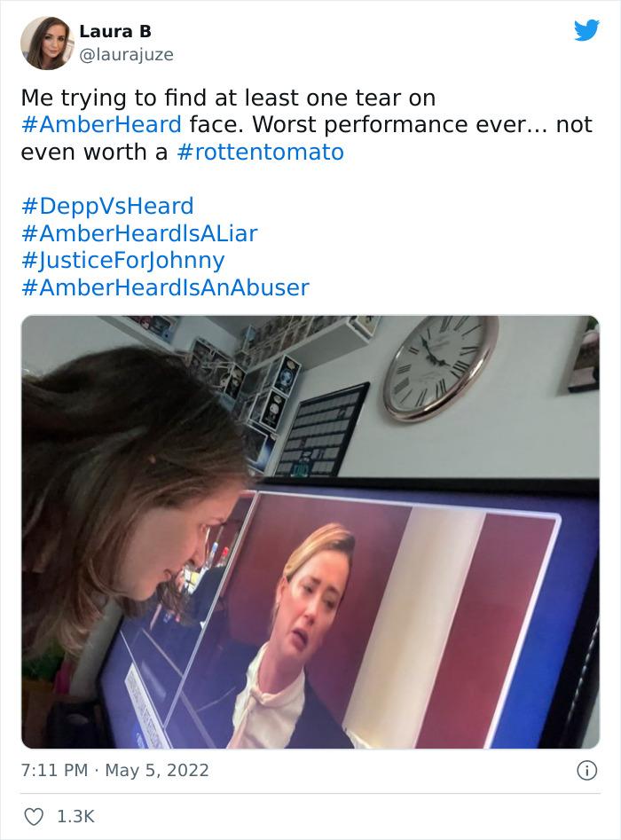Click the Twitter bird logo
The width and height of the screenshot is (621, 840).
click(586, 30)
